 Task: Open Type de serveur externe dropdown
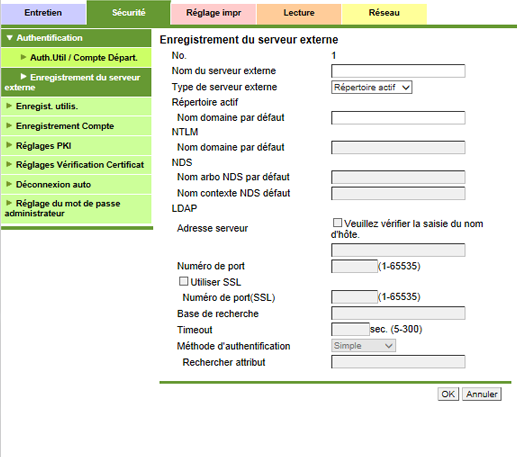(x=372, y=87)
